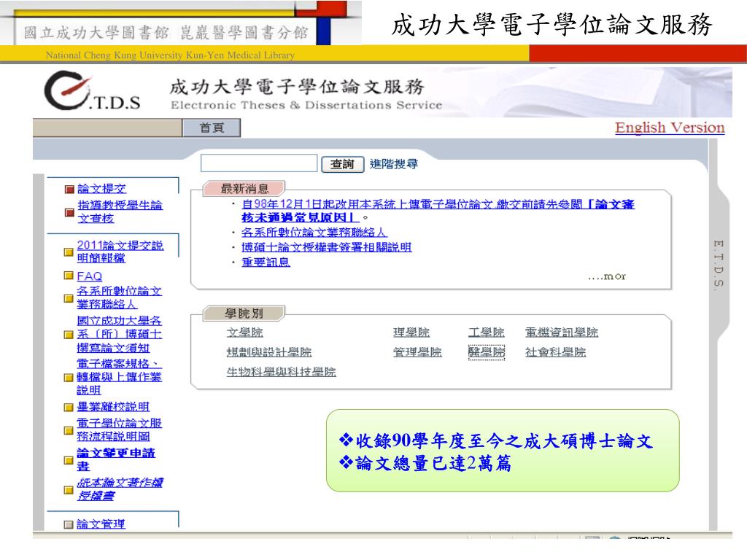Click red bullet icon beside 論文提交
The image size is (747, 560).
[x=69, y=189]
